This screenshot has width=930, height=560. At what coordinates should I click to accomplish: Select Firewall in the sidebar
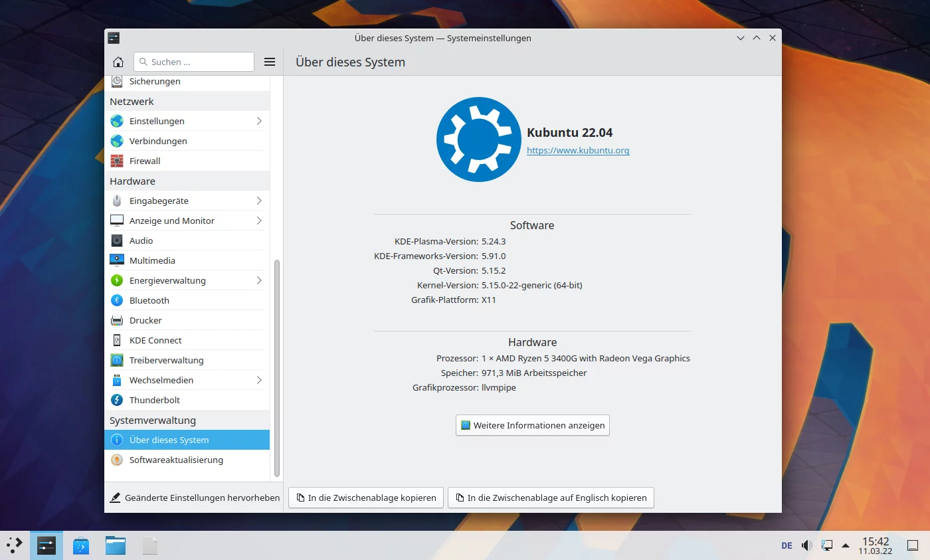(187, 161)
